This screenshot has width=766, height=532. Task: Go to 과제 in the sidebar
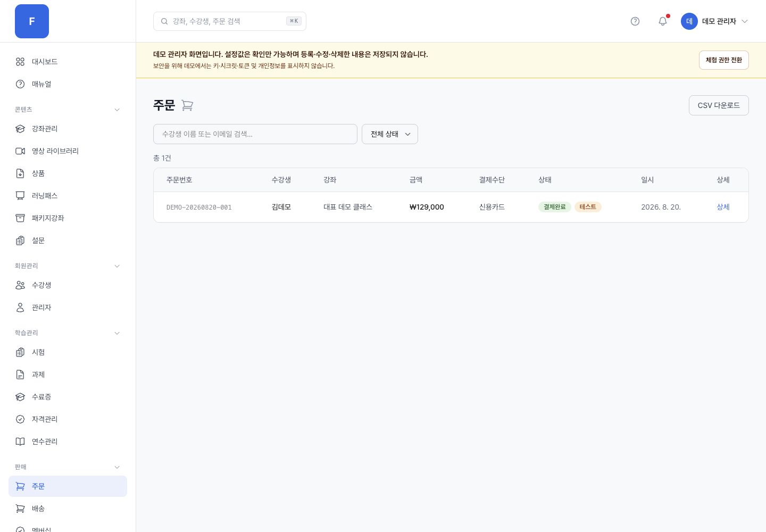pos(68,375)
